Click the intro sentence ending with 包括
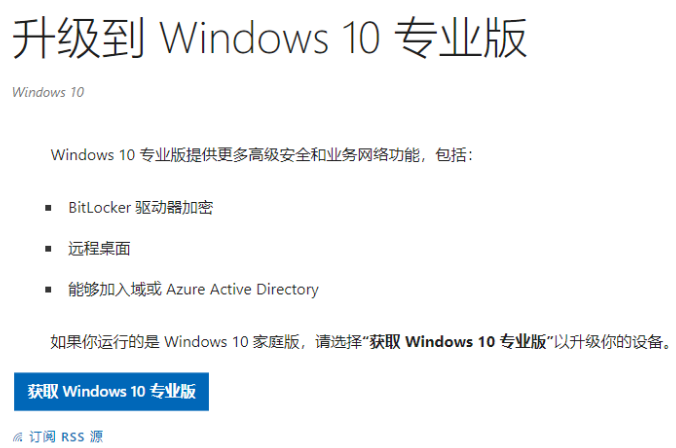The image size is (676, 448). pyautogui.click(x=260, y=155)
